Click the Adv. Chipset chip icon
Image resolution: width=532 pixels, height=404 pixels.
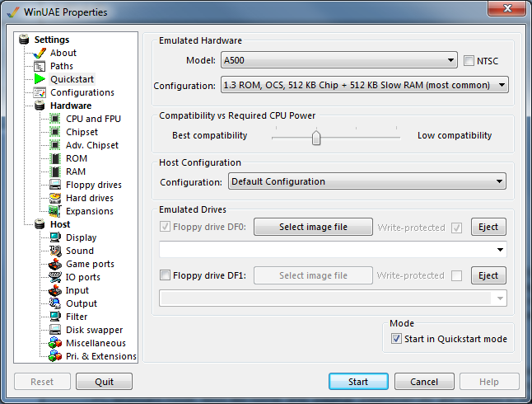[55, 145]
